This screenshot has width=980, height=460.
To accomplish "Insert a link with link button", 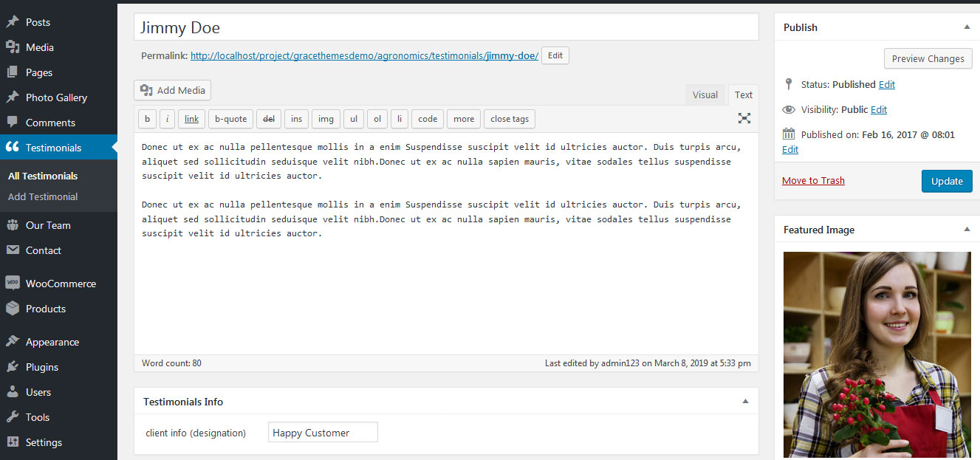I will (191, 119).
